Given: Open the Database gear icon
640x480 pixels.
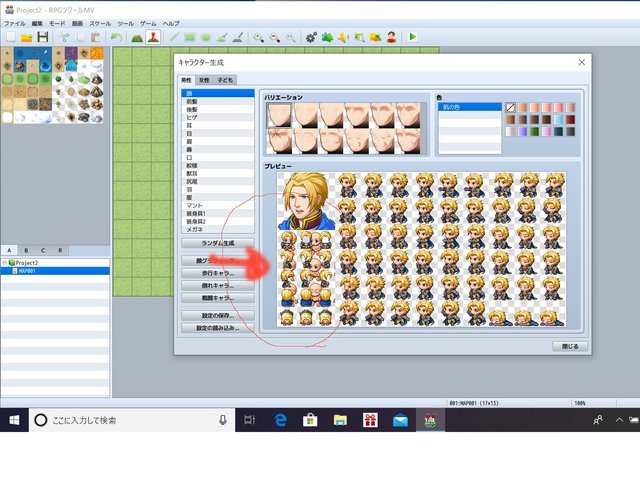Looking at the screenshot, I should click(x=311, y=38).
